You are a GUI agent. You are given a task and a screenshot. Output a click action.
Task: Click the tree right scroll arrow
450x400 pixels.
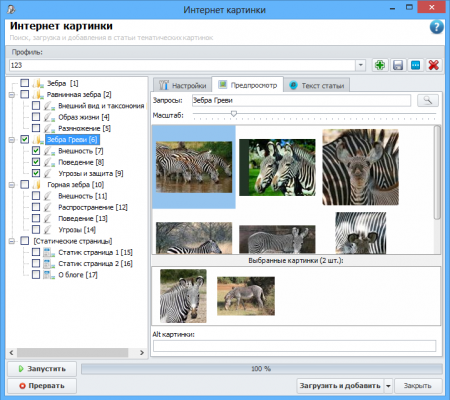pyautogui.click(x=142, y=352)
